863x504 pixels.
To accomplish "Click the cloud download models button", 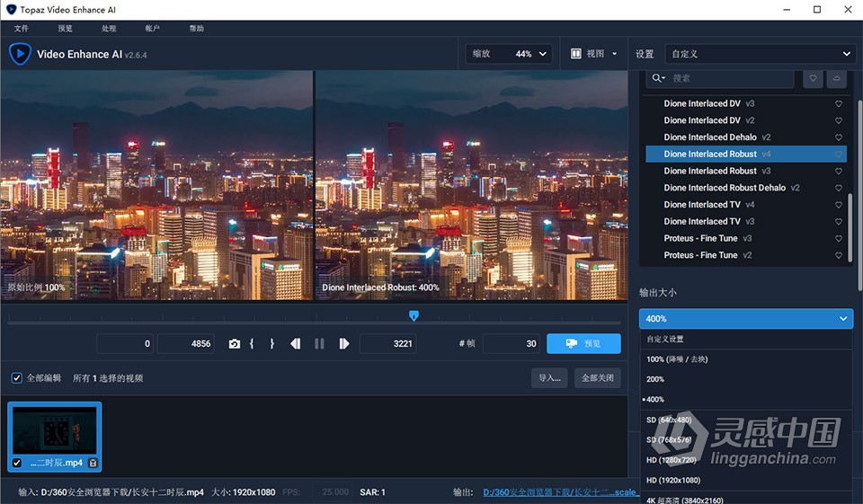I will click(x=837, y=78).
